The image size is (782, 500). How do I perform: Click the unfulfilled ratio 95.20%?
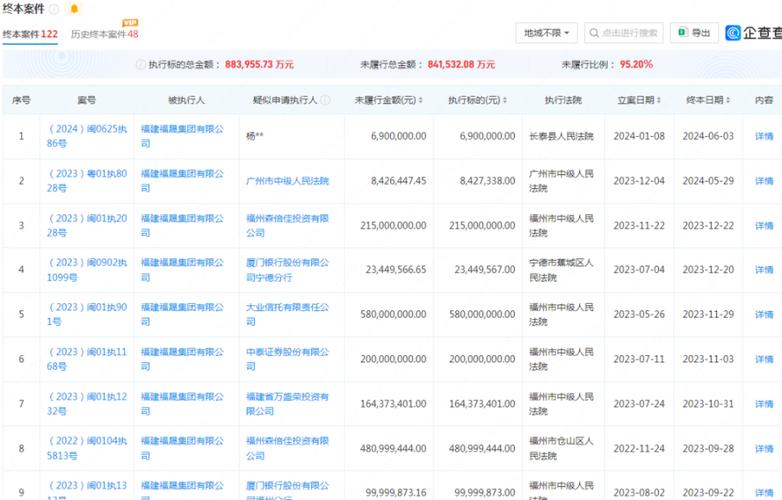click(636, 64)
